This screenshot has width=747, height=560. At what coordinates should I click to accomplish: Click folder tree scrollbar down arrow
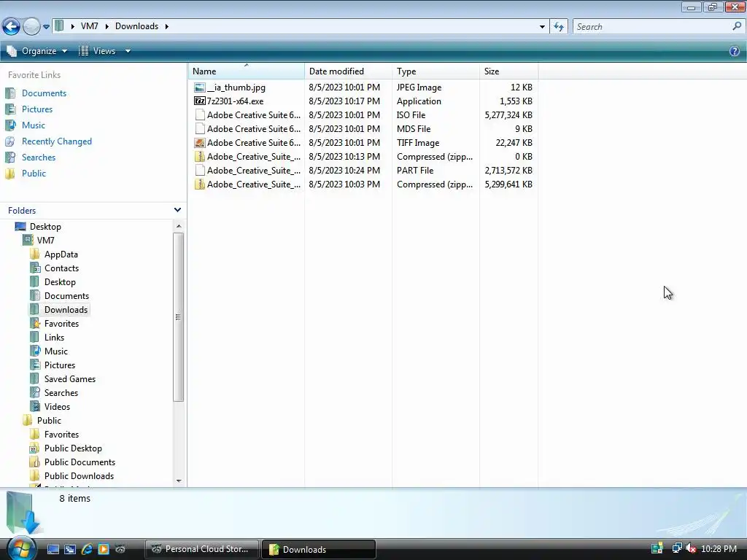coord(179,481)
